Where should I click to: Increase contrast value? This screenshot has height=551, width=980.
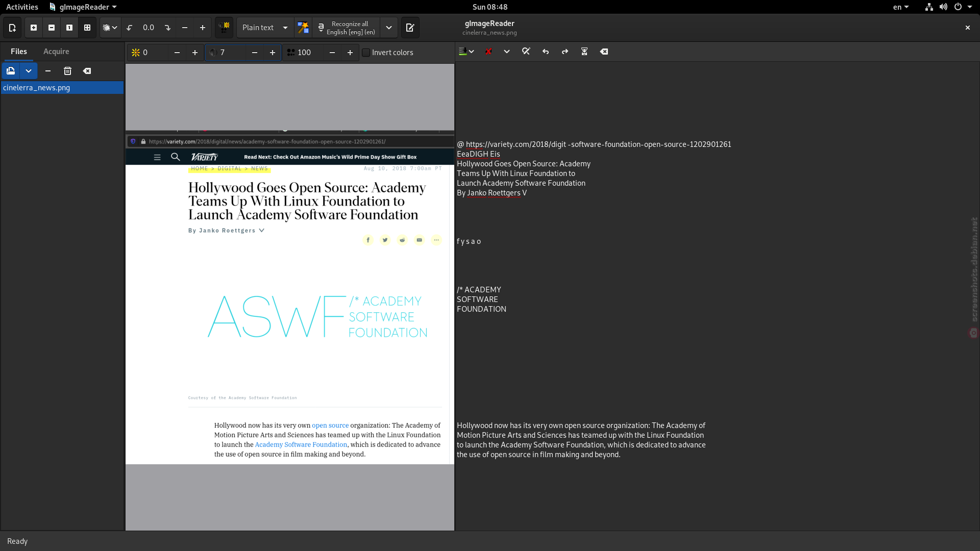[273, 53]
